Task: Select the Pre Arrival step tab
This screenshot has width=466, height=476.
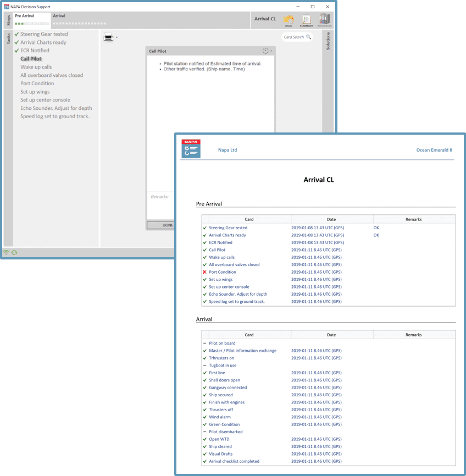Action: [31, 20]
